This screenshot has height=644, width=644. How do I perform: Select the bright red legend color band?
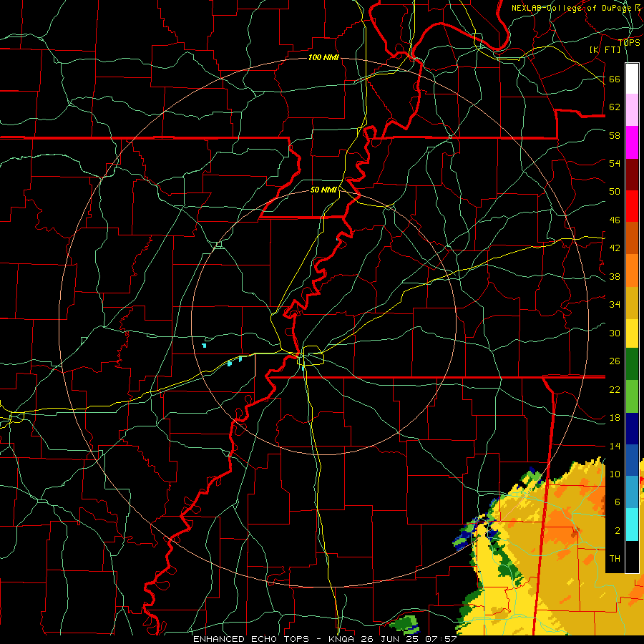coord(632,206)
